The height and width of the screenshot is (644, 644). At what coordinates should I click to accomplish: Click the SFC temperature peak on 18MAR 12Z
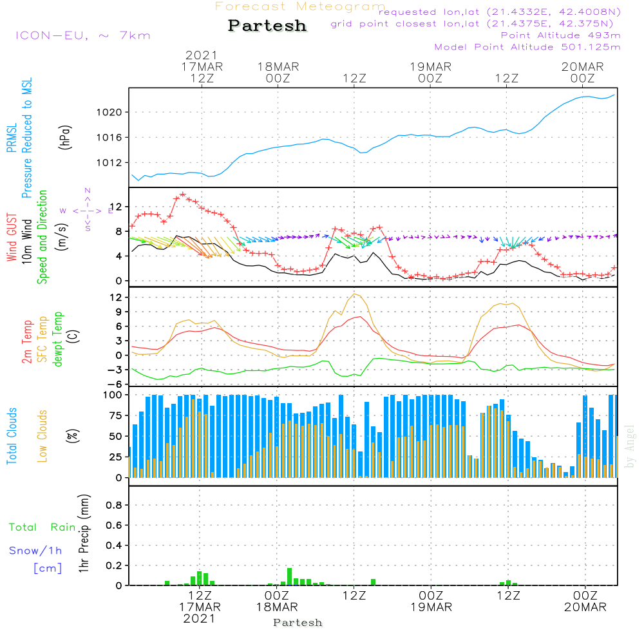pyautogui.click(x=355, y=294)
